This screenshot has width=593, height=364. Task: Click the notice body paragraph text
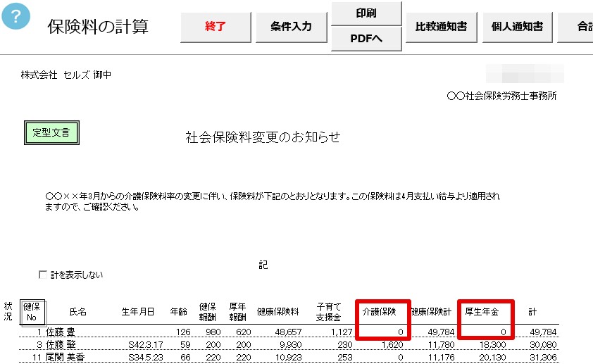click(273, 201)
